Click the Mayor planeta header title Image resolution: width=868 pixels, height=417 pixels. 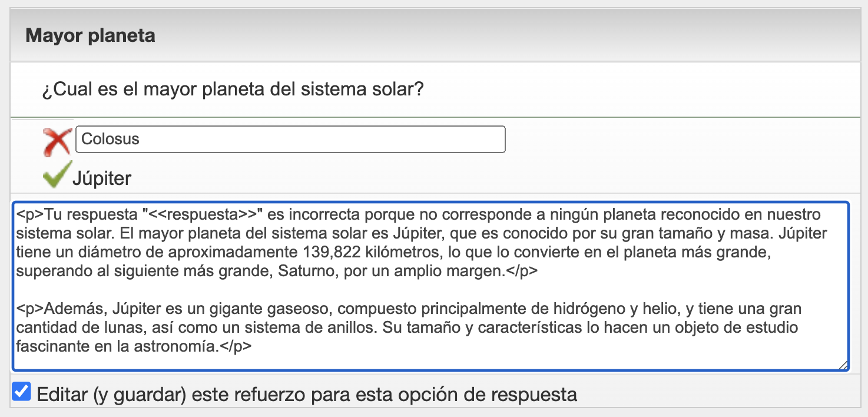(x=90, y=35)
